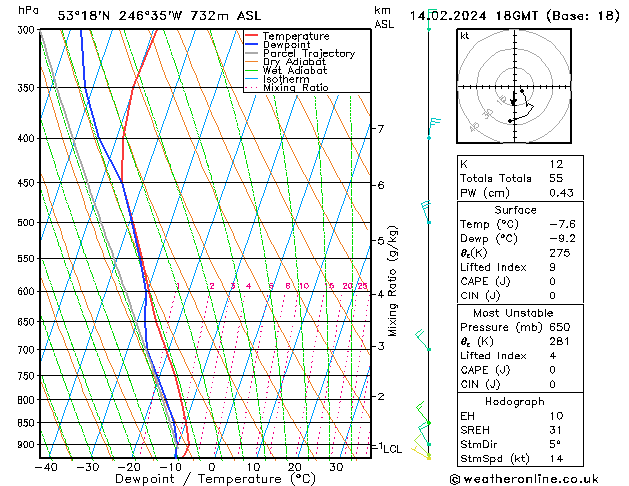Click the Dry Adiabat legend entry
The height and width of the screenshot is (486, 629).
click(294, 62)
